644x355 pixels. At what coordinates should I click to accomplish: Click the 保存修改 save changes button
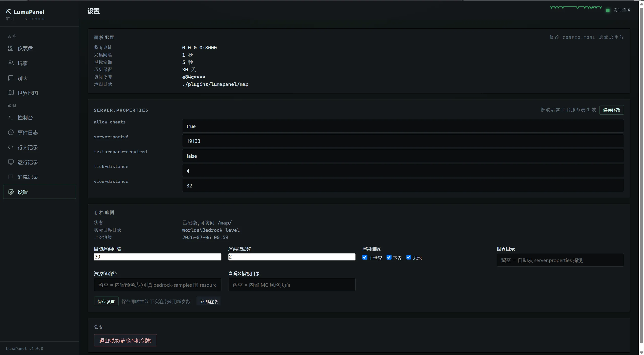(612, 110)
